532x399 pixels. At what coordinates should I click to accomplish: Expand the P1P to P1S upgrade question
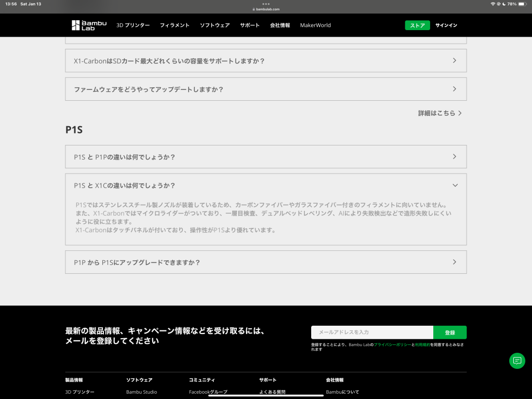point(265,262)
